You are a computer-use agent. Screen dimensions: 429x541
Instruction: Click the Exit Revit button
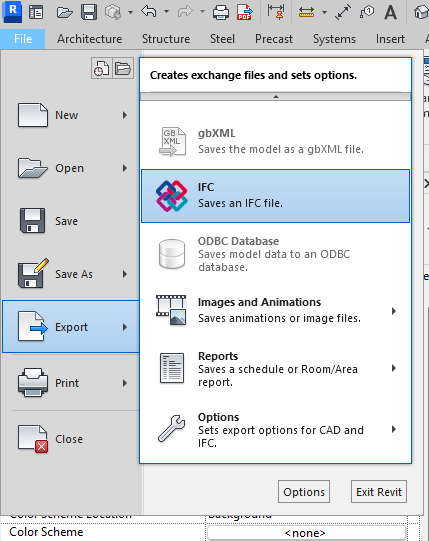[379, 492]
